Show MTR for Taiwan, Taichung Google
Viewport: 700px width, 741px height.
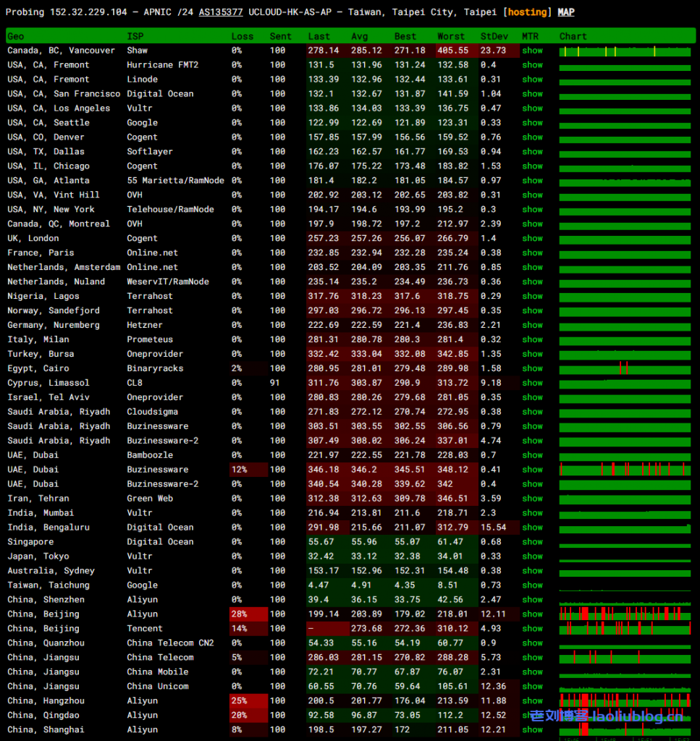click(x=532, y=585)
